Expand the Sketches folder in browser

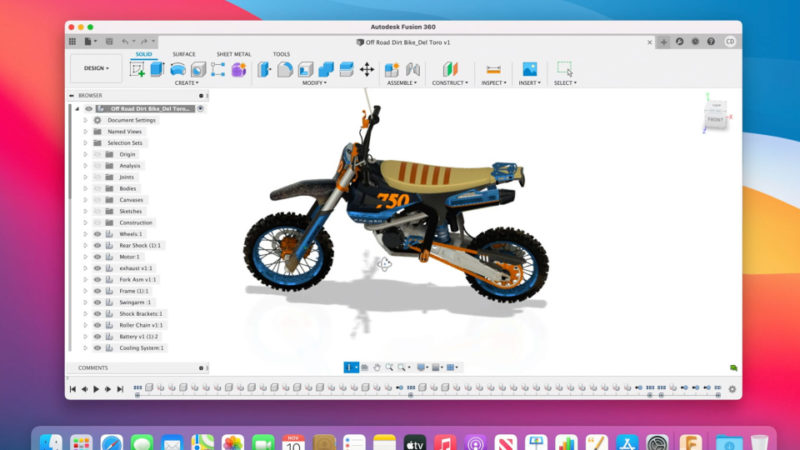click(x=86, y=211)
